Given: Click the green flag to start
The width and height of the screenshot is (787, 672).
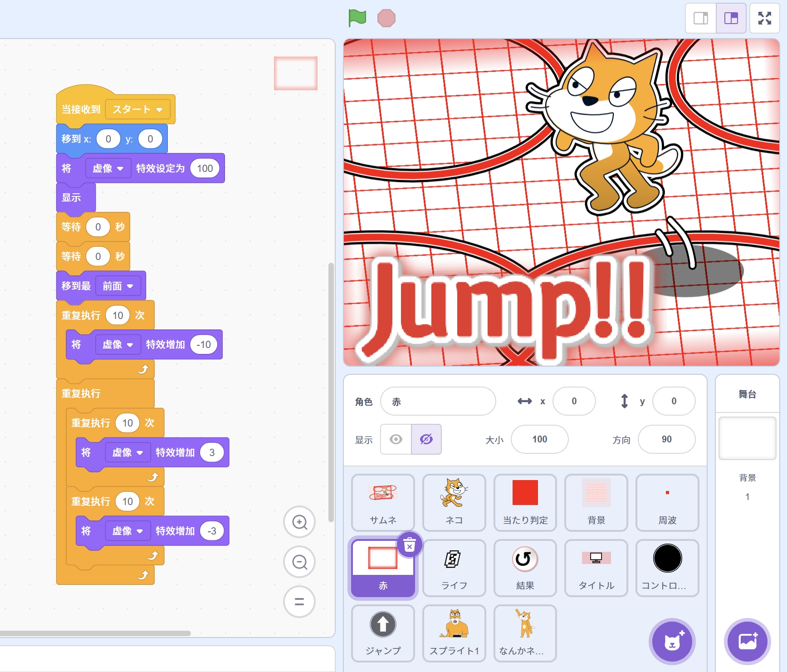Looking at the screenshot, I should (x=357, y=18).
